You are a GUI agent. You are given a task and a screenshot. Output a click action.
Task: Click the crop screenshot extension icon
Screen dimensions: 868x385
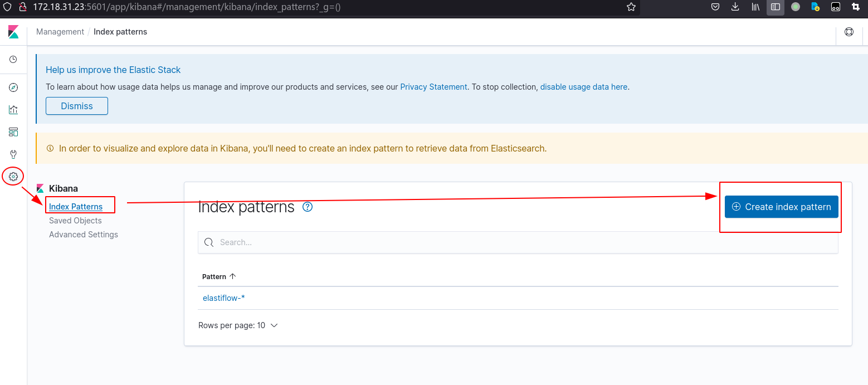[856, 7]
